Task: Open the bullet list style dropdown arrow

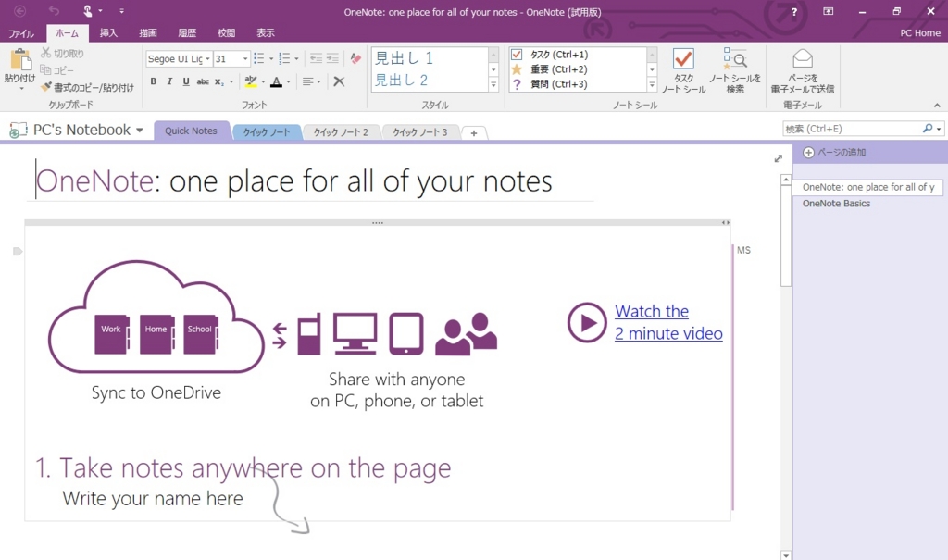Action: point(271,59)
